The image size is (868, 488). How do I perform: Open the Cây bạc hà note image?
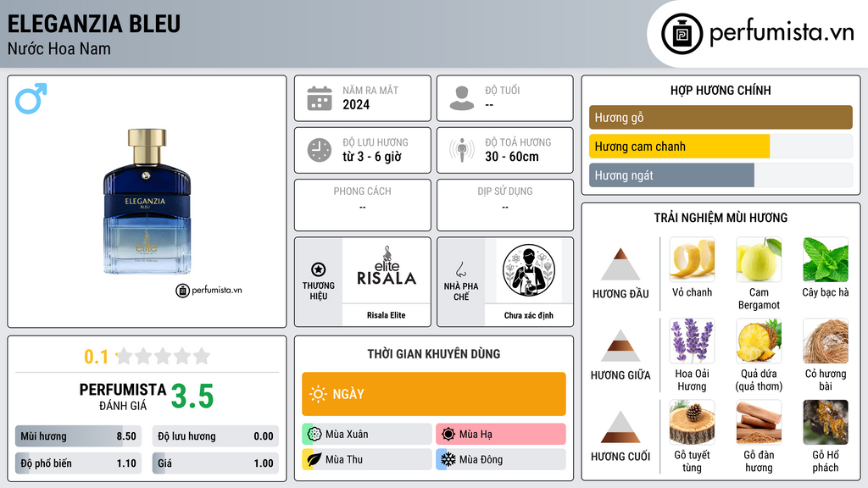coord(826,259)
